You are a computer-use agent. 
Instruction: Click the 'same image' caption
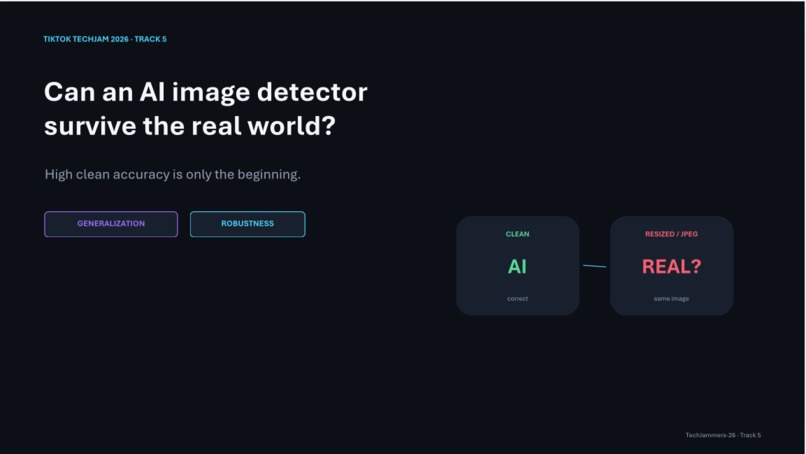coord(671,299)
